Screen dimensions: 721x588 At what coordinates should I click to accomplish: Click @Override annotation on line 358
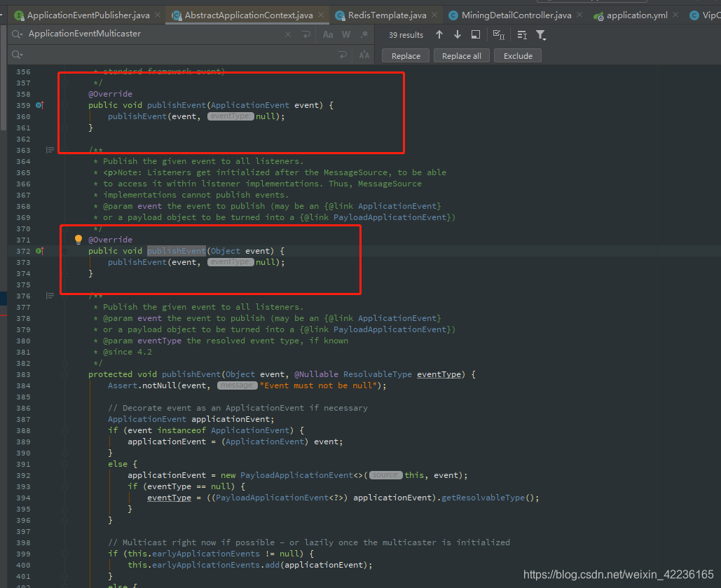111,94
